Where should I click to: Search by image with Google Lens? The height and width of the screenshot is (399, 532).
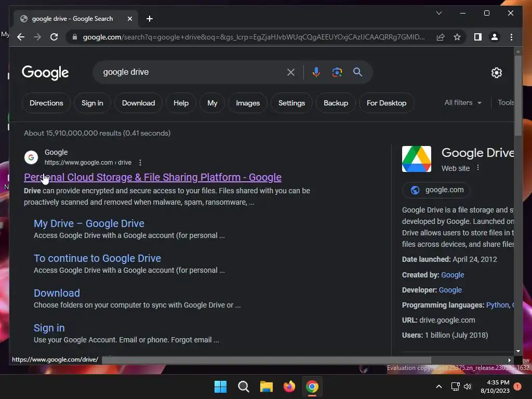point(337,72)
